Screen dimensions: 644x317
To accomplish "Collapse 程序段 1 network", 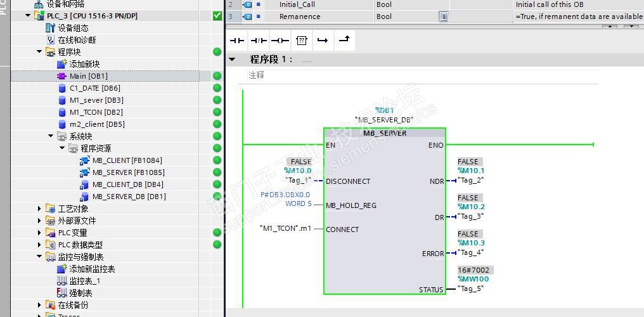I will (x=232, y=59).
